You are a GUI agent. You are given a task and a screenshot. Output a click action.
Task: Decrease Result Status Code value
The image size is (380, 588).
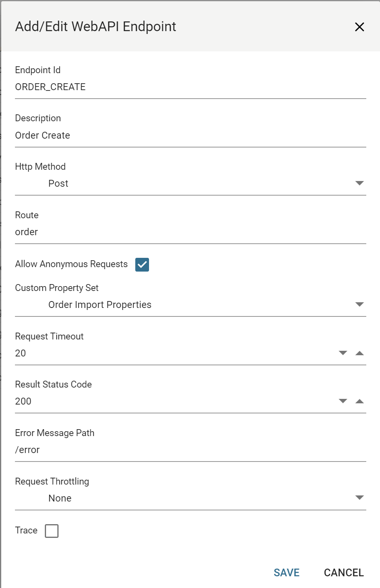(343, 401)
